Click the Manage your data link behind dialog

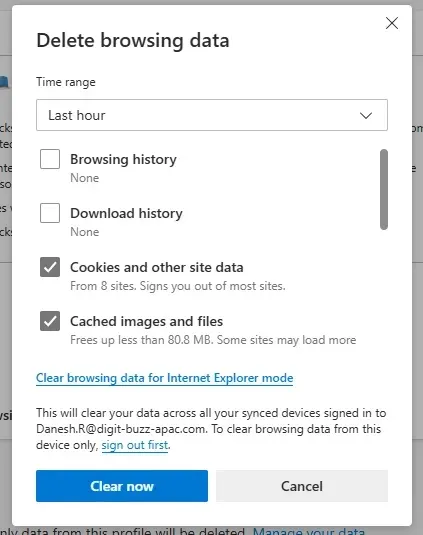pyautogui.click(x=309, y=531)
